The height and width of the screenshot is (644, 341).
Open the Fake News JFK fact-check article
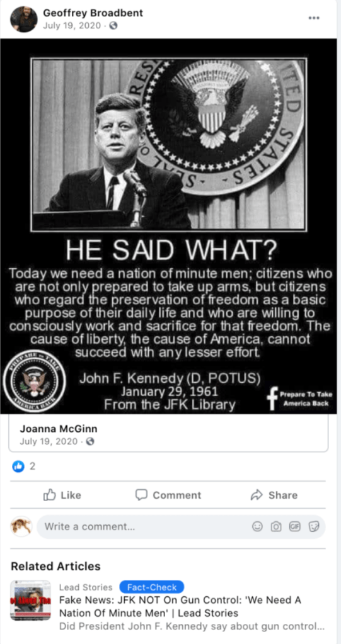180,607
